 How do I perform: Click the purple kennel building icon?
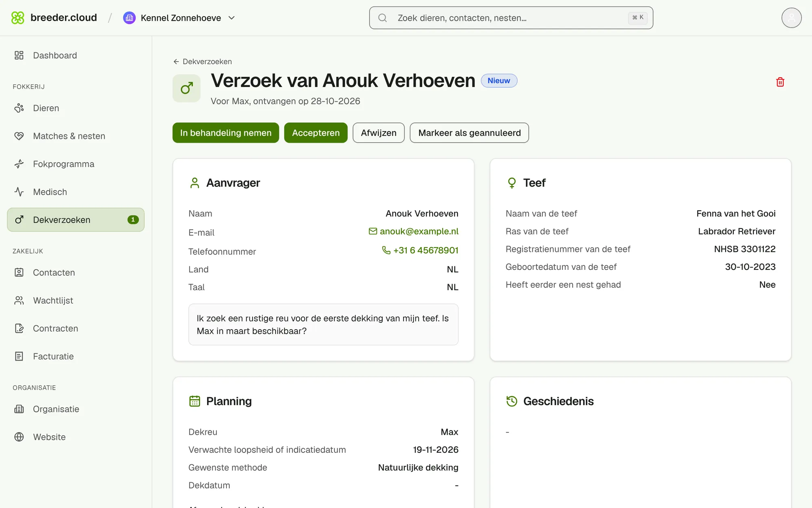click(129, 18)
